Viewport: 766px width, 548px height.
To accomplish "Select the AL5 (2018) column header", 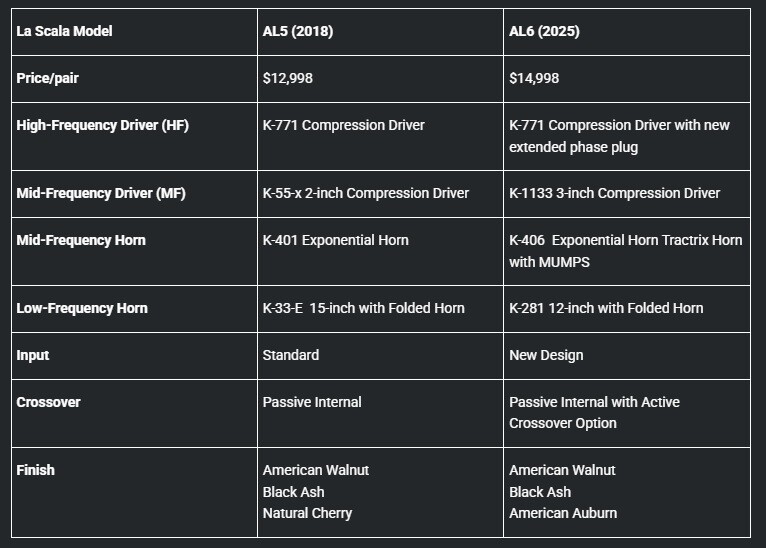I will click(380, 31).
